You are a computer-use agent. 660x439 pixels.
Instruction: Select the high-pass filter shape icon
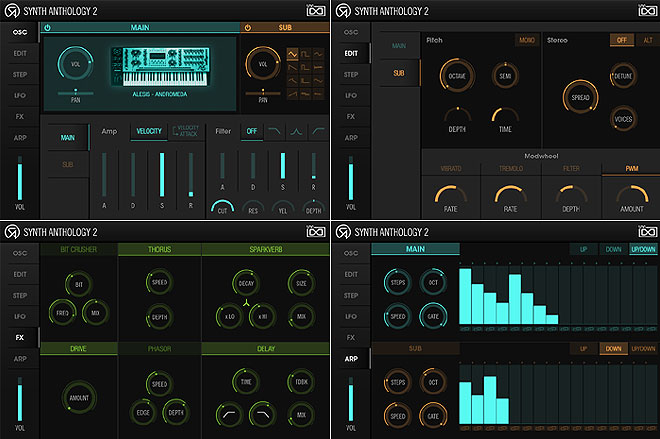pos(318,131)
